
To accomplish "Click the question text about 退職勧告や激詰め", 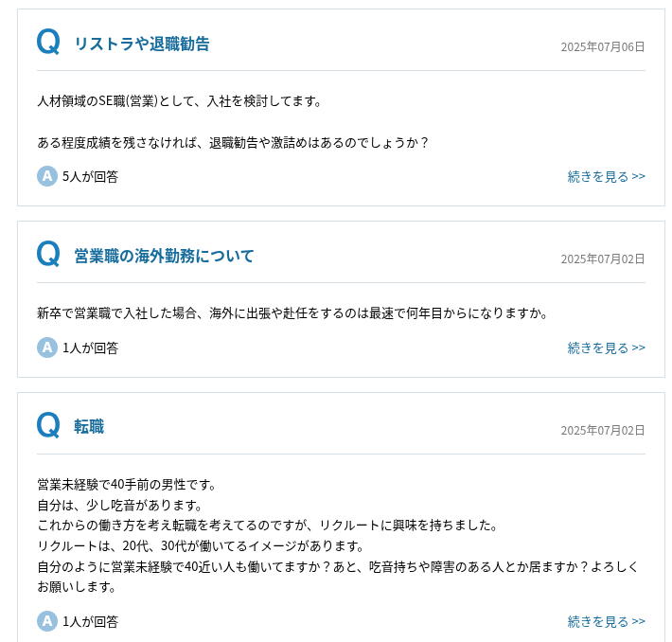I will tap(233, 142).
